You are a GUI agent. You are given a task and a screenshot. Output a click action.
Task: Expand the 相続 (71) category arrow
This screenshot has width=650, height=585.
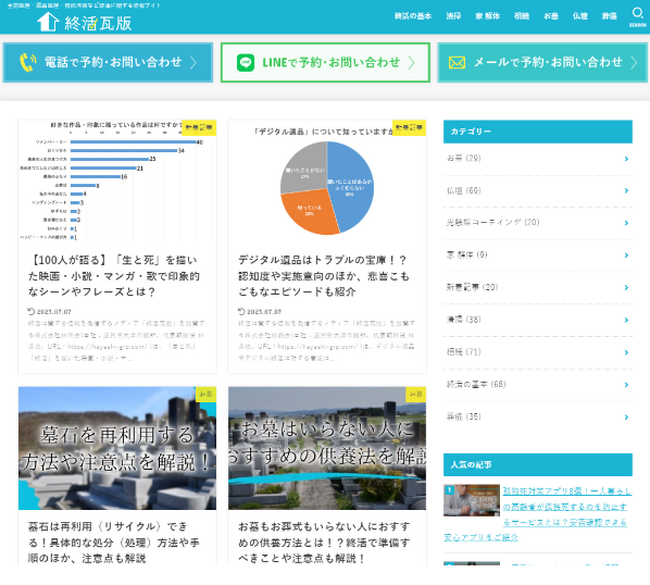point(626,352)
